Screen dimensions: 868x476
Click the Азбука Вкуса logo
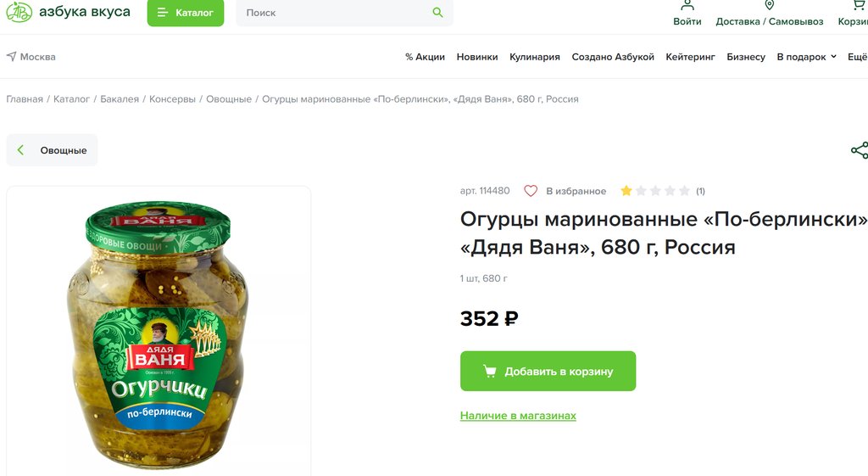pyautogui.click(x=68, y=13)
